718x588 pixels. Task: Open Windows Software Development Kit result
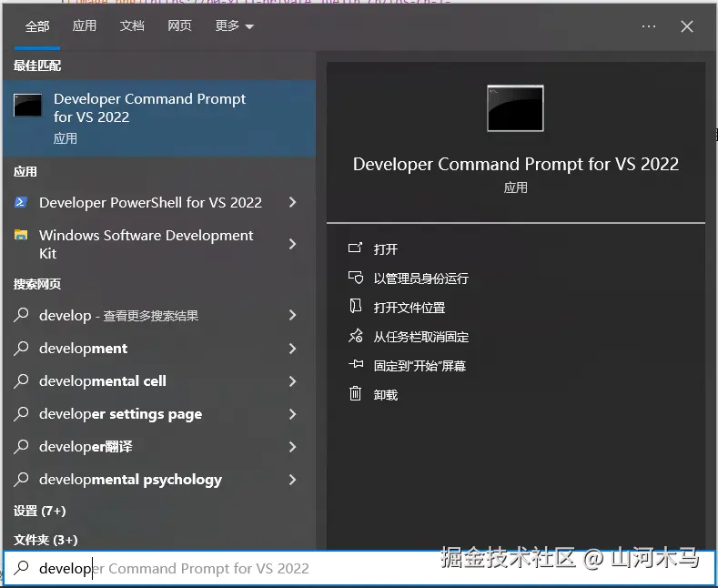coord(146,244)
